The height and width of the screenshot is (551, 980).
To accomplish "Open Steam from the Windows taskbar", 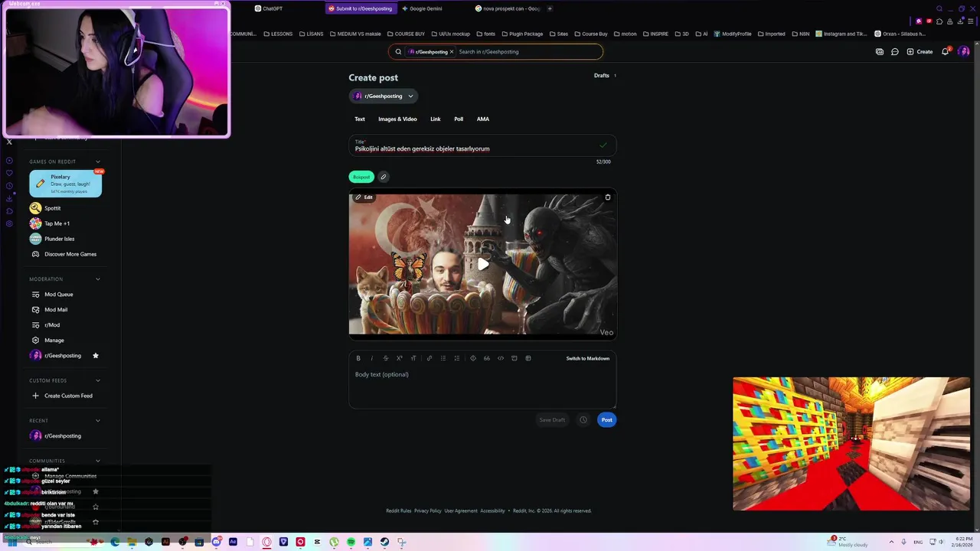I will click(x=384, y=542).
